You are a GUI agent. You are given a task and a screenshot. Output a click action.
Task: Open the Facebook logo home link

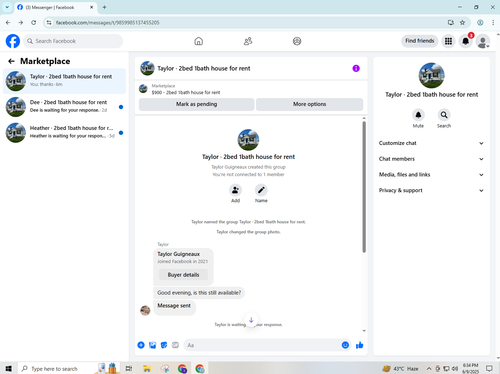(13, 41)
